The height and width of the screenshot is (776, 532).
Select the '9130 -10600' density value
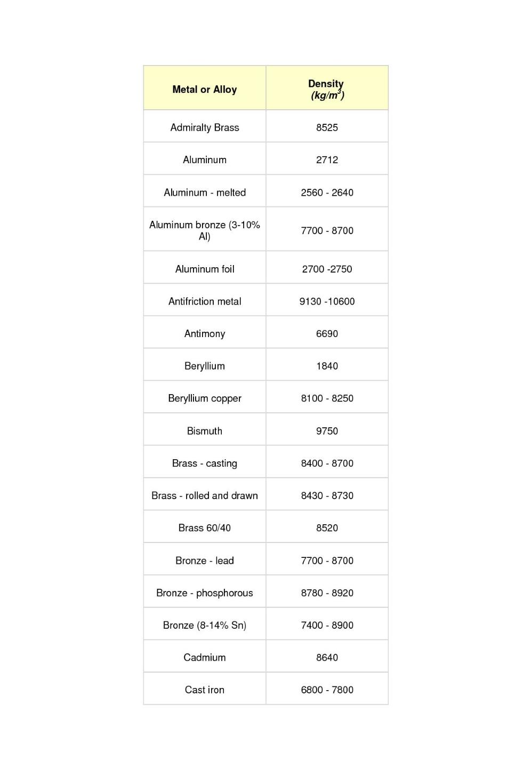tap(327, 301)
